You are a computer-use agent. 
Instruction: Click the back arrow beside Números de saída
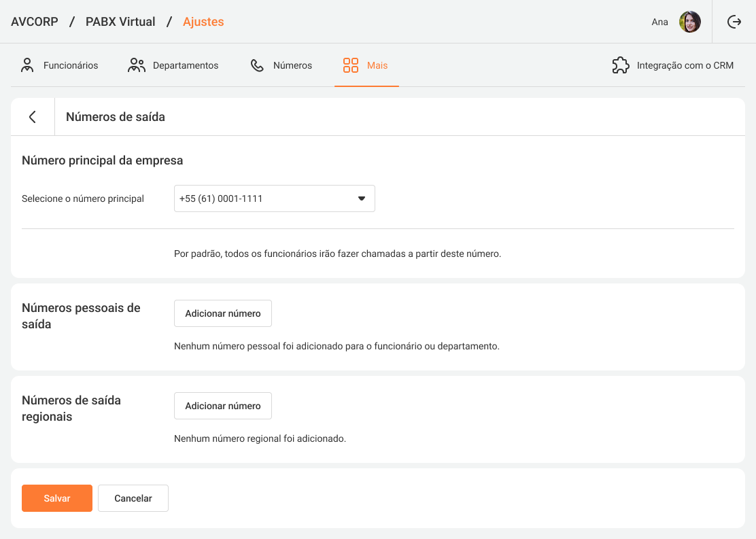click(x=32, y=117)
